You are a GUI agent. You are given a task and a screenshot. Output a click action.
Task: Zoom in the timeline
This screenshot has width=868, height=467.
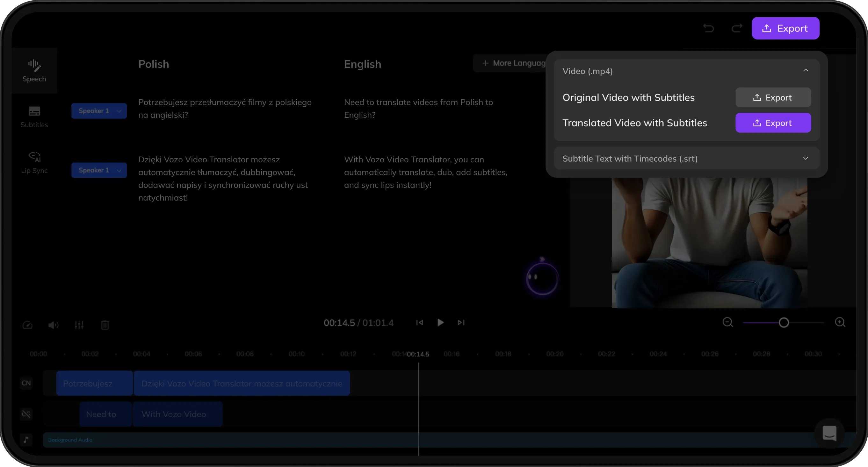coord(840,322)
